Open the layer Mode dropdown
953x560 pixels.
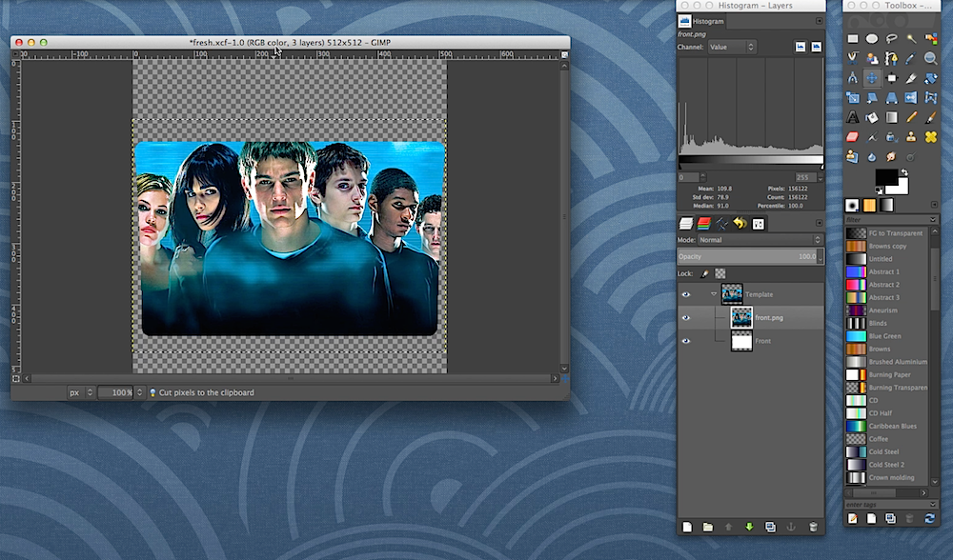coord(760,240)
